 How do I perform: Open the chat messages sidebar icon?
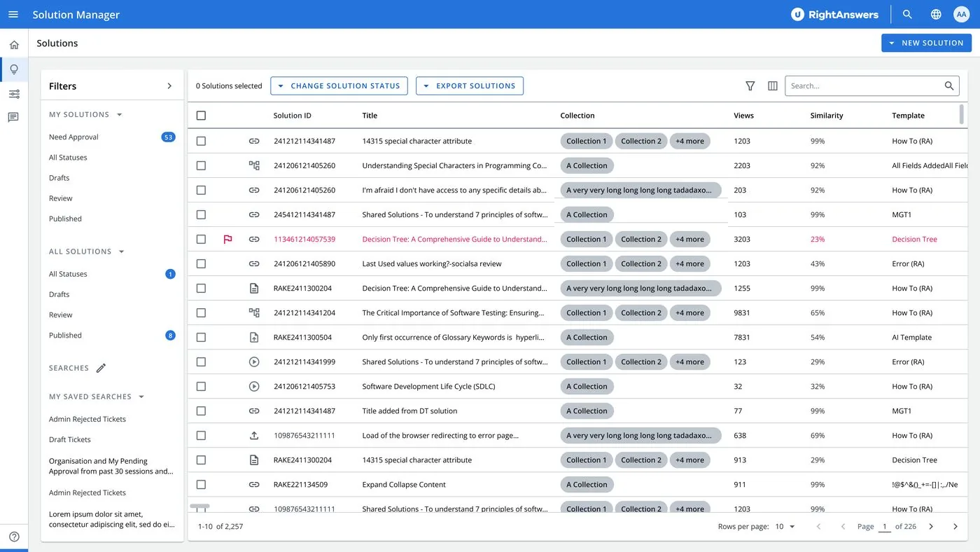pos(14,118)
